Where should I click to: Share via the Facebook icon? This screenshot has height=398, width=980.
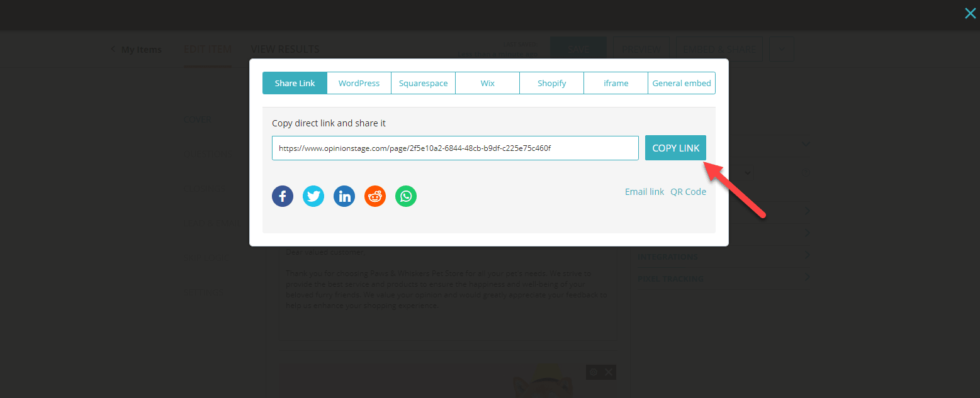click(x=283, y=196)
